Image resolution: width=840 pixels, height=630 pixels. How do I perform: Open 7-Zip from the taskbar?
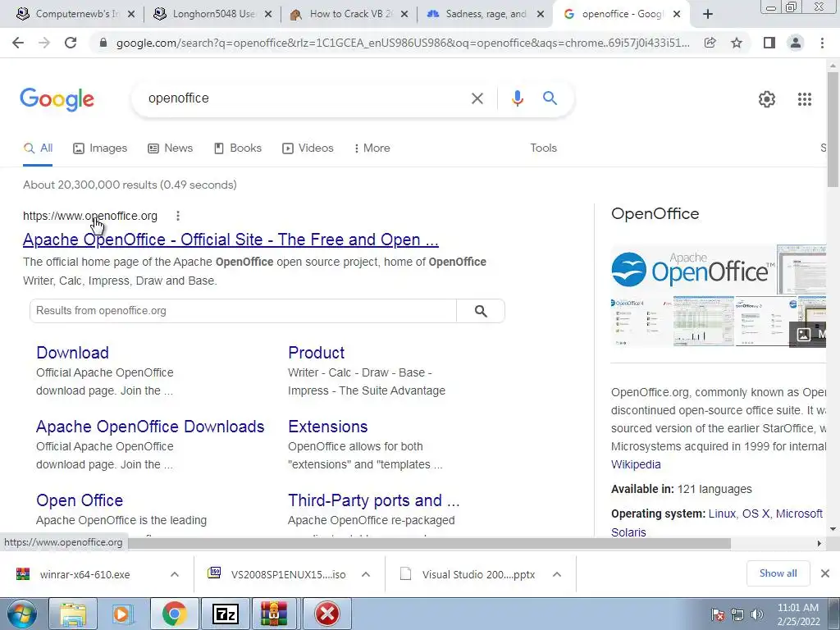pyautogui.click(x=226, y=614)
